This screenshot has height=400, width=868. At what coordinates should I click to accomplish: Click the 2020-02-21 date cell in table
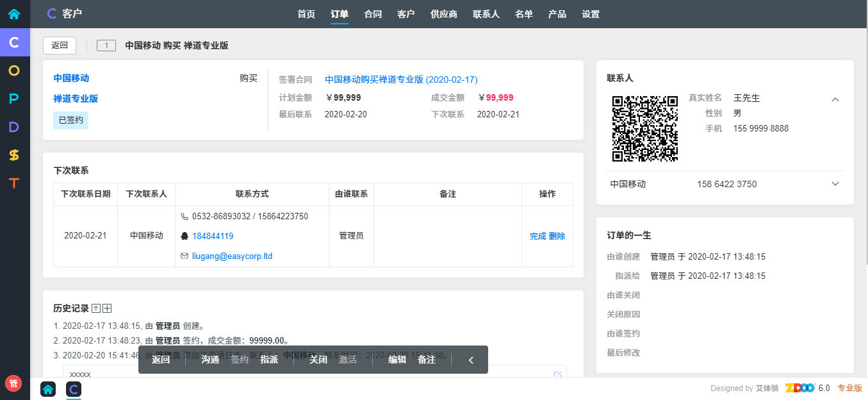85,236
